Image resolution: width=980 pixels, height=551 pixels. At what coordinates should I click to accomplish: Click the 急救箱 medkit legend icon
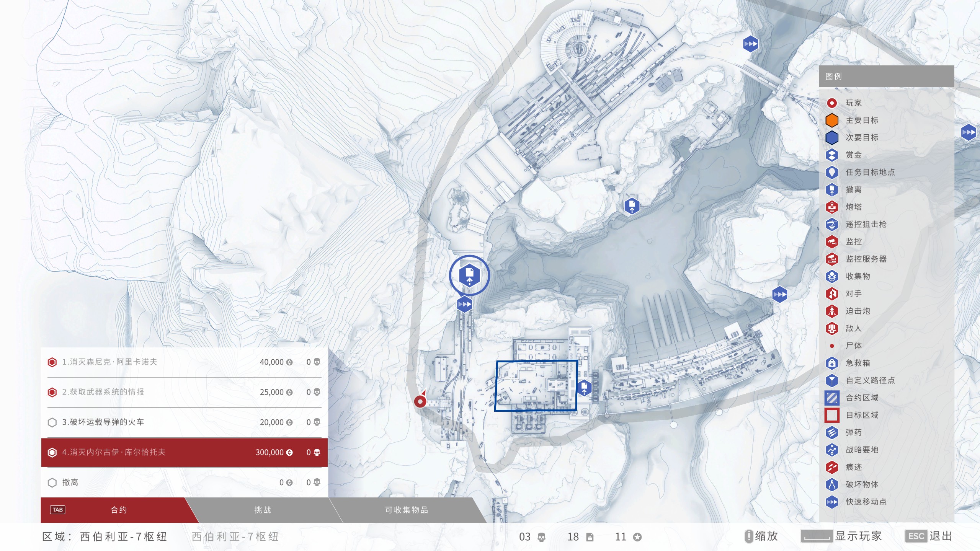(831, 363)
